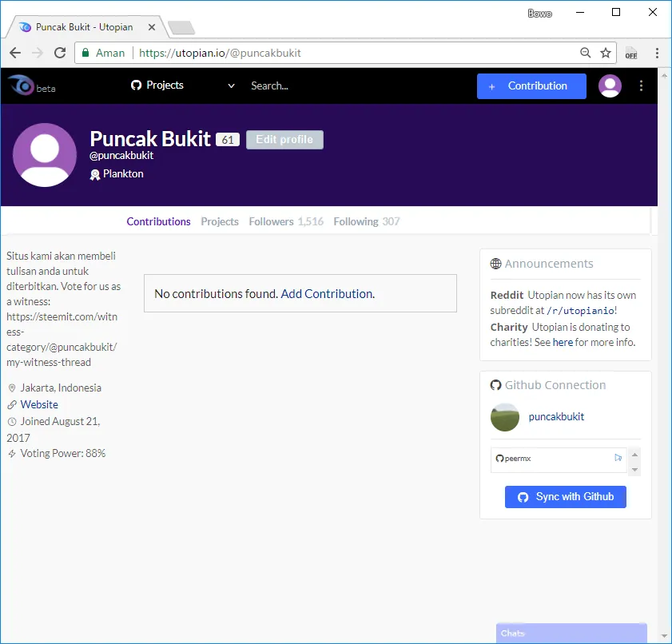Click the page scrollbar down arrow
This screenshot has height=644, width=672.
pos(664,635)
